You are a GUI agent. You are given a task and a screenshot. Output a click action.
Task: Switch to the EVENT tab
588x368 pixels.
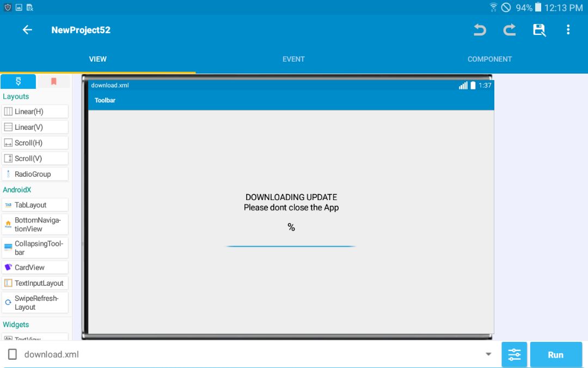tap(293, 59)
